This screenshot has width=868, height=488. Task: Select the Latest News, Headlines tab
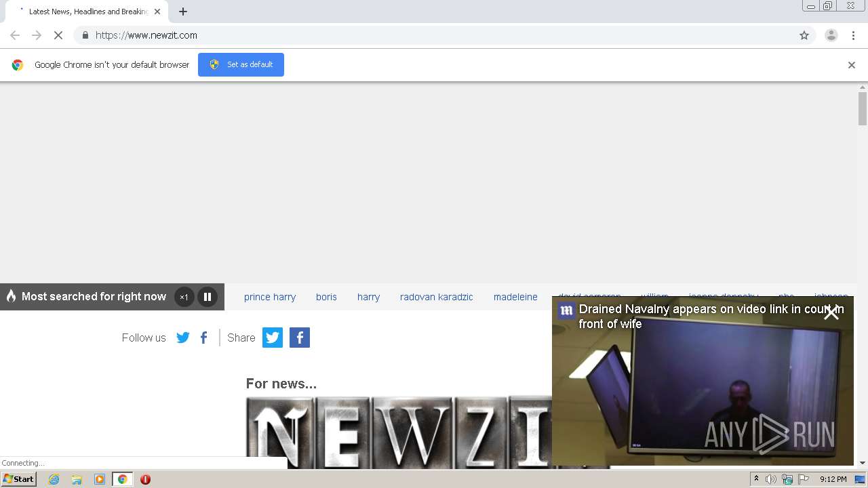[87, 12]
